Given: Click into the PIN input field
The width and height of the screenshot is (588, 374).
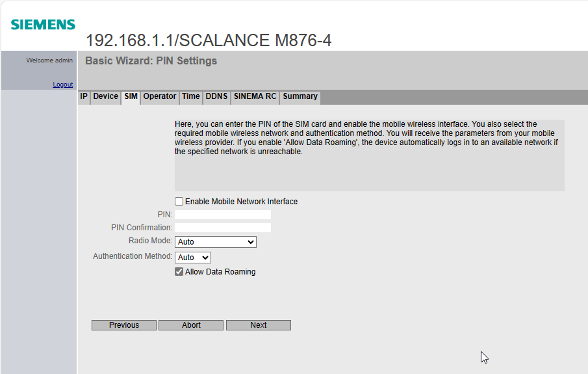Looking at the screenshot, I should point(223,215).
